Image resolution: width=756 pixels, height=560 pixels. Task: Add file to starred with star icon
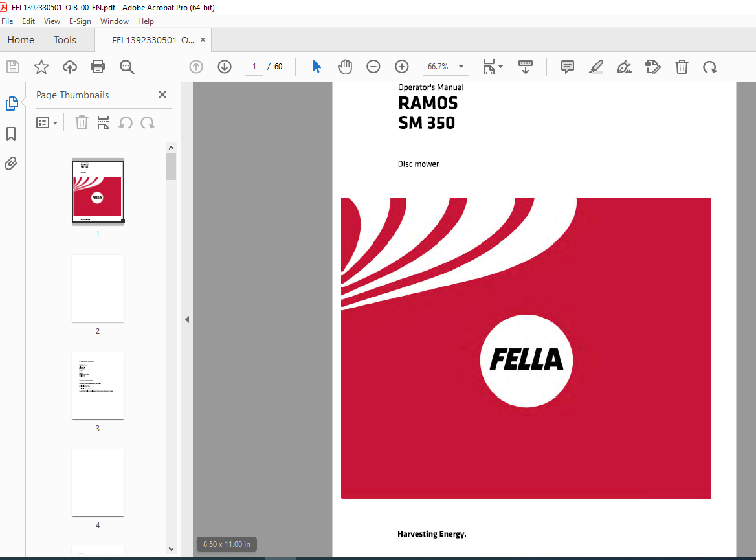click(41, 67)
